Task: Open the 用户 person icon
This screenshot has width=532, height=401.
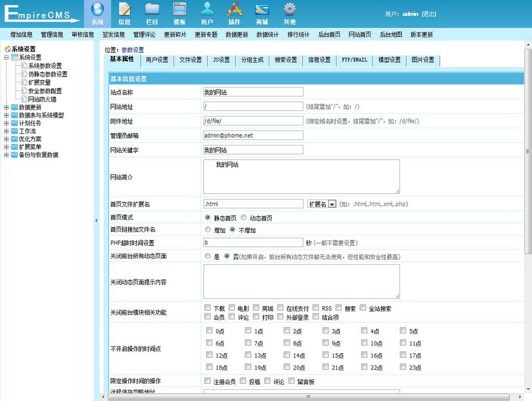Action: point(207,9)
